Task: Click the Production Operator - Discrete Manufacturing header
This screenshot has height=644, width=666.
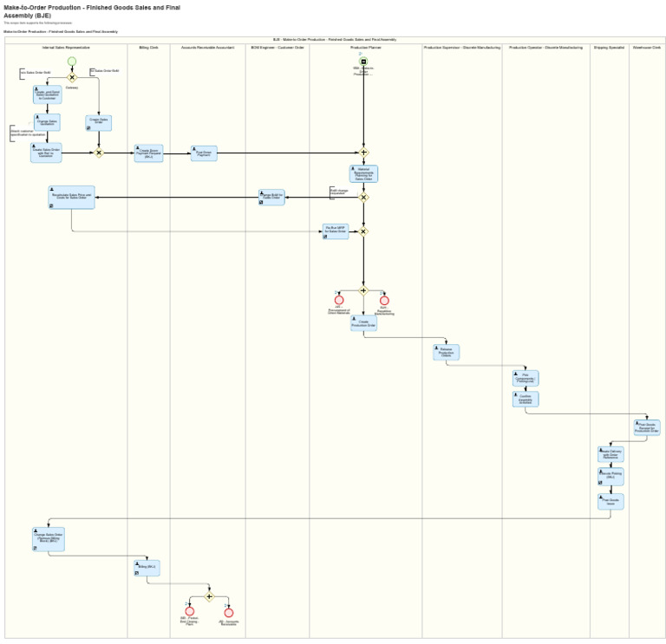Action: tap(545, 48)
